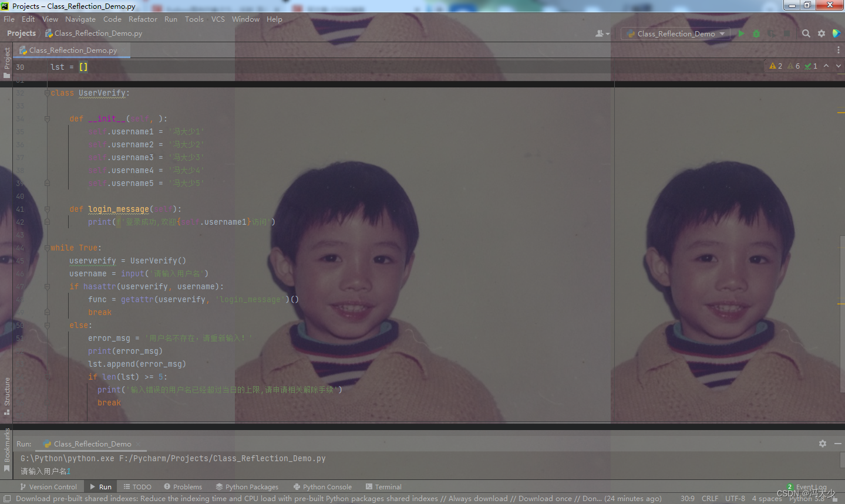Image resolution: width=845 pixels, height=504 pixels.
Task: Change CRLF line separator in status bar
Action: (x=710, y=499)
